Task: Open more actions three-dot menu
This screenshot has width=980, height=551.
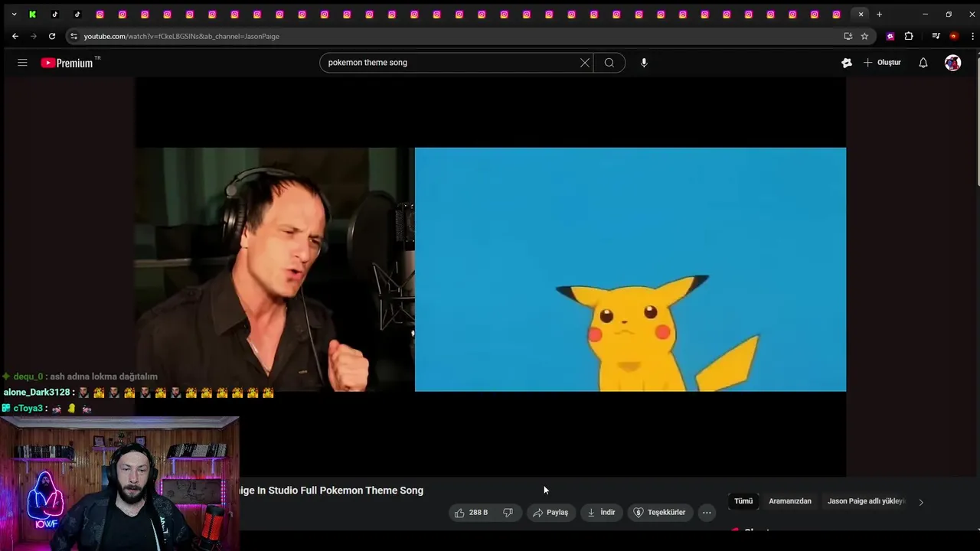Action: (707, 513)
